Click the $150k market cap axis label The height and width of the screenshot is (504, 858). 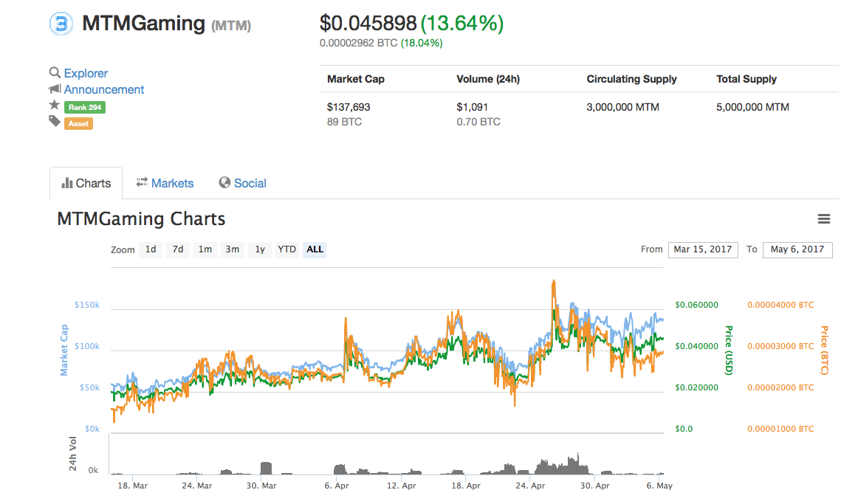tap(87, 305)
